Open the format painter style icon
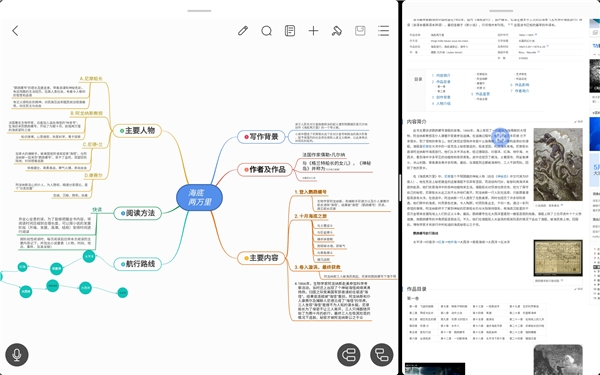The image size is (600, 375). coord(337,31)
